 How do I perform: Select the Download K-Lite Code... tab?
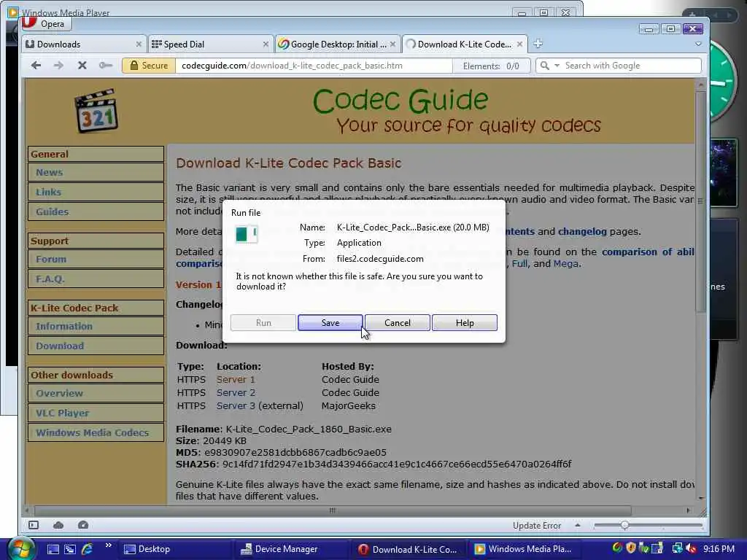[x=465, y=44]
